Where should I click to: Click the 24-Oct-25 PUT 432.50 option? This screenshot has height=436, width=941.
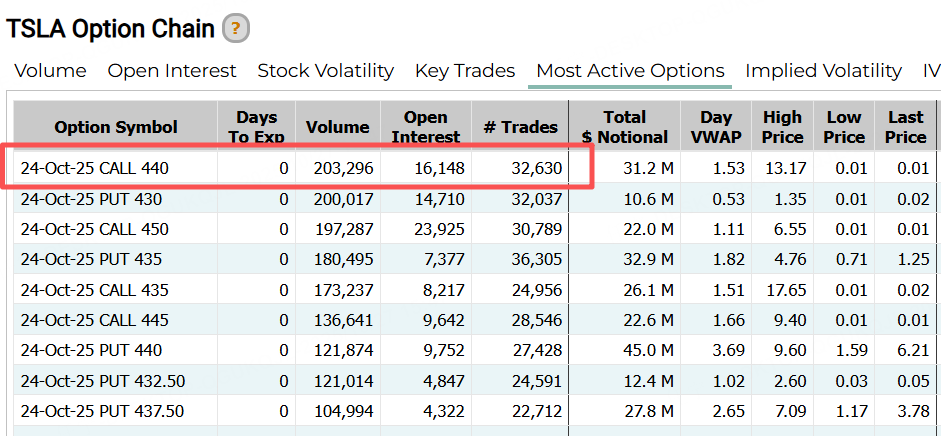(x=103, y=381)
